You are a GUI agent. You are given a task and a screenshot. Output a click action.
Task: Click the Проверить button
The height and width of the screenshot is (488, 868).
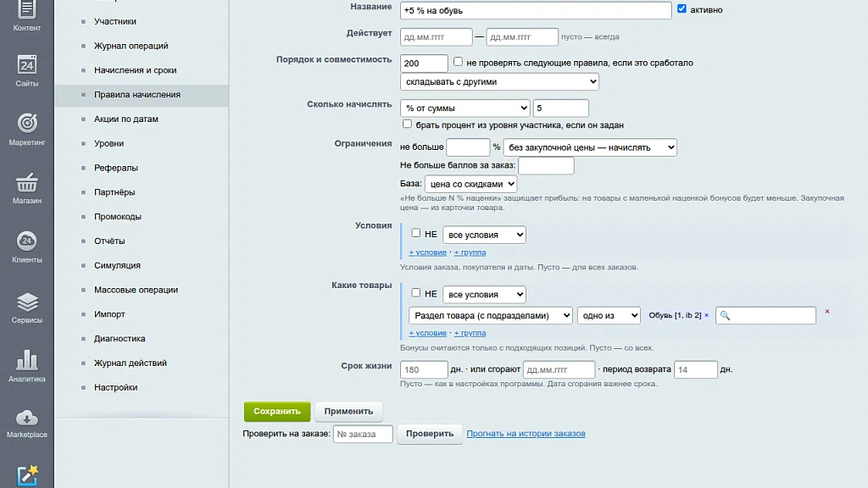[x=430, y=434]
